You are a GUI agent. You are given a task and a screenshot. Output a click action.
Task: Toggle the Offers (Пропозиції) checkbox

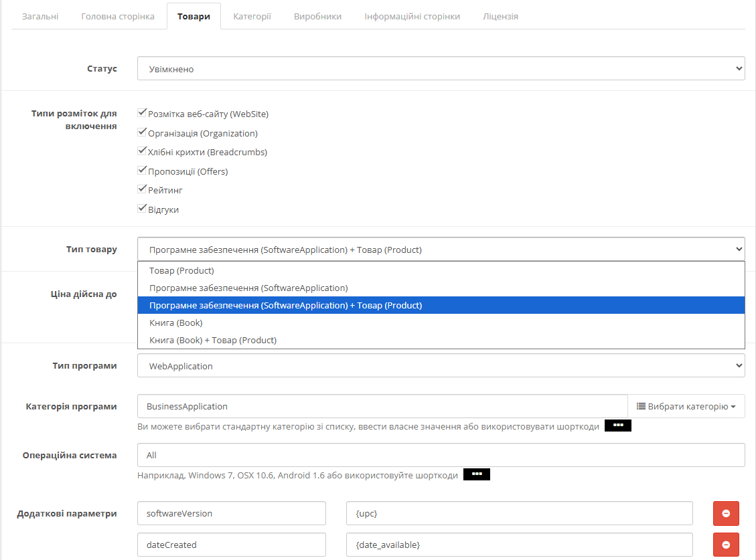click(142, 171)
